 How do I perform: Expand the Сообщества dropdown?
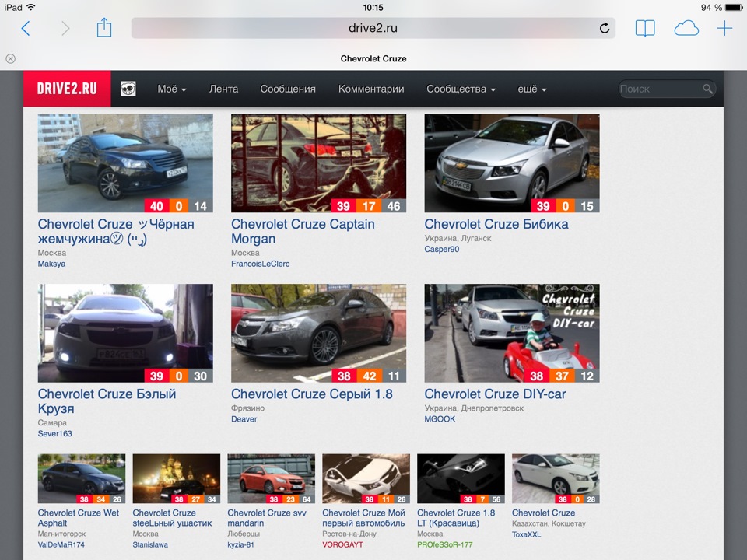pyautogui.click(x=461, y=89)
